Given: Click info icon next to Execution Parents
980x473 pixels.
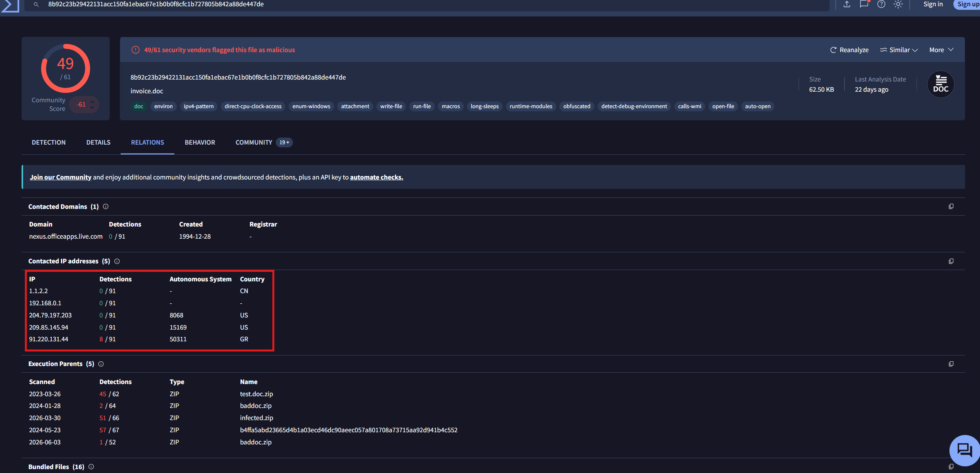Looking at the screenshot, I should tap(101, 364).
